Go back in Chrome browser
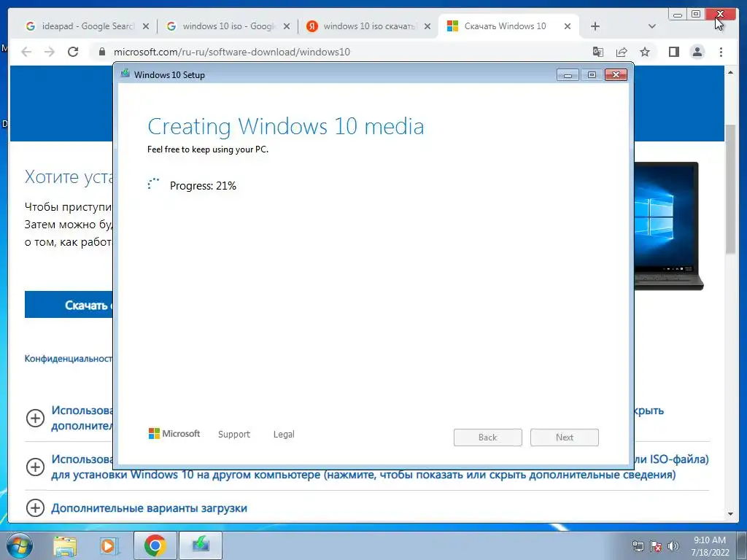747x560 pixels. pos(26,52)
